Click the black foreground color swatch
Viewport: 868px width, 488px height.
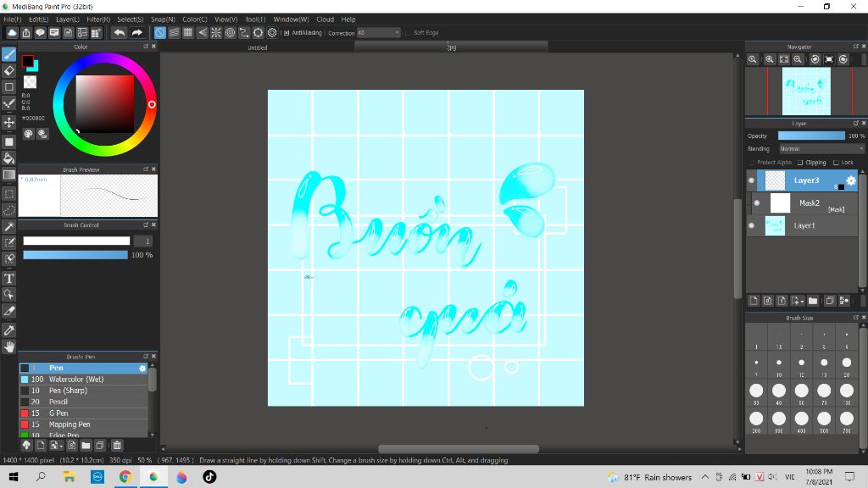click(27, 60)
